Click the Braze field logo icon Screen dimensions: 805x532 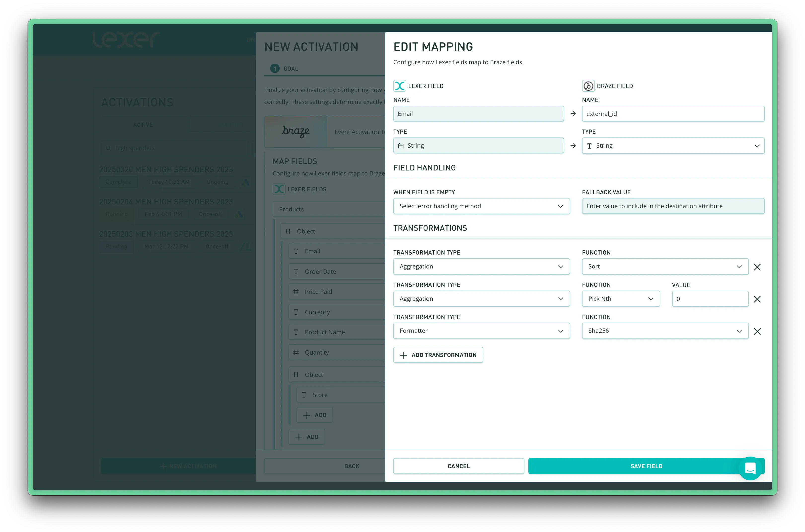[588, 86]
